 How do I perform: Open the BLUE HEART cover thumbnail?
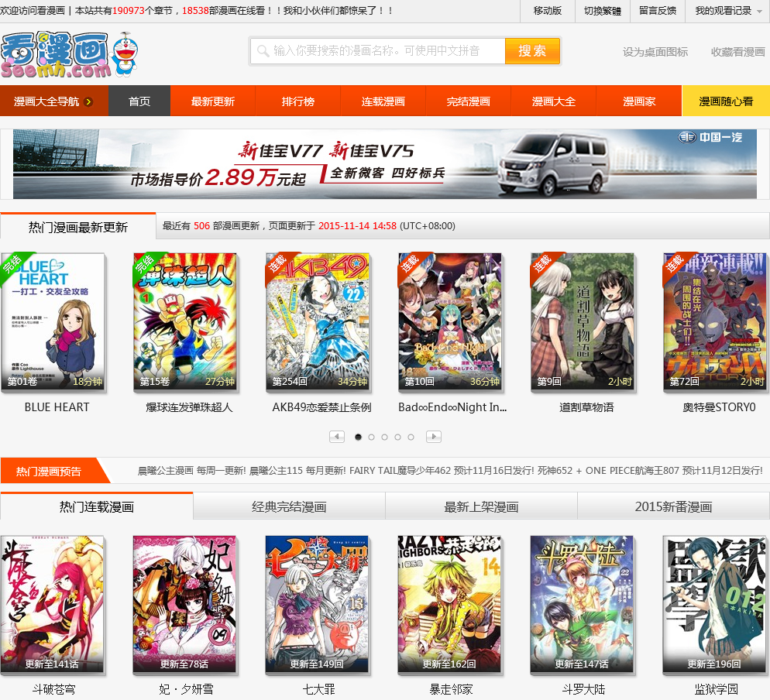tap(53, 321)
